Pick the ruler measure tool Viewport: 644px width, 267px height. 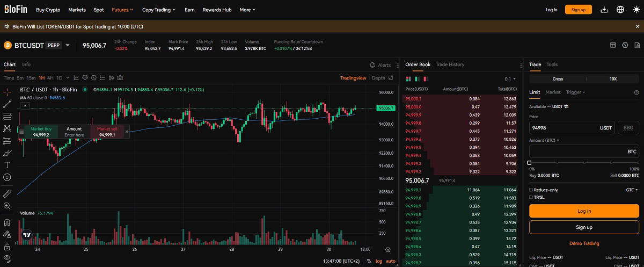pyautogui.click(x=8, y=193)
